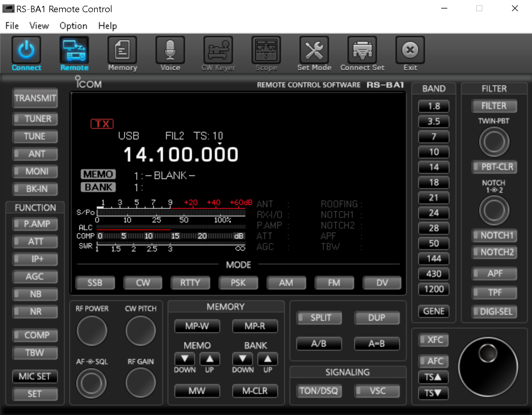Click the TS down arrow button
Viewport: 532px width, 415px height.
tap(433, 393)
